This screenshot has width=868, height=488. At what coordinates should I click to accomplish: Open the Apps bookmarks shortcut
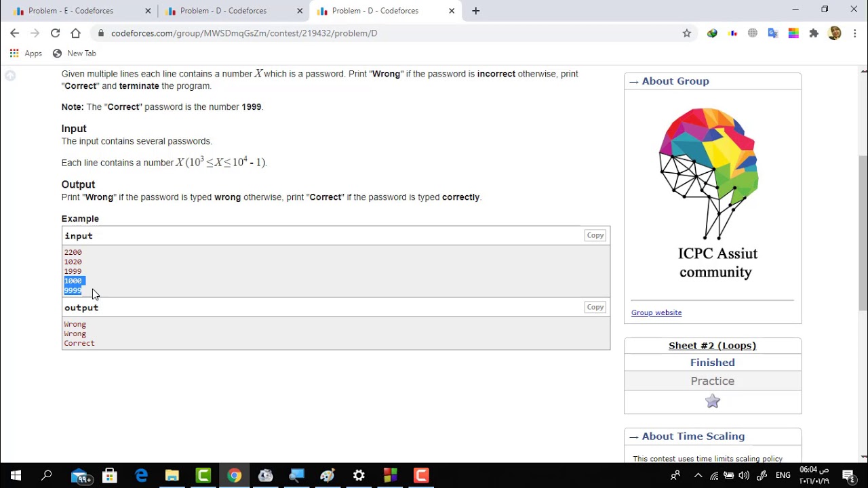[26, 53]
